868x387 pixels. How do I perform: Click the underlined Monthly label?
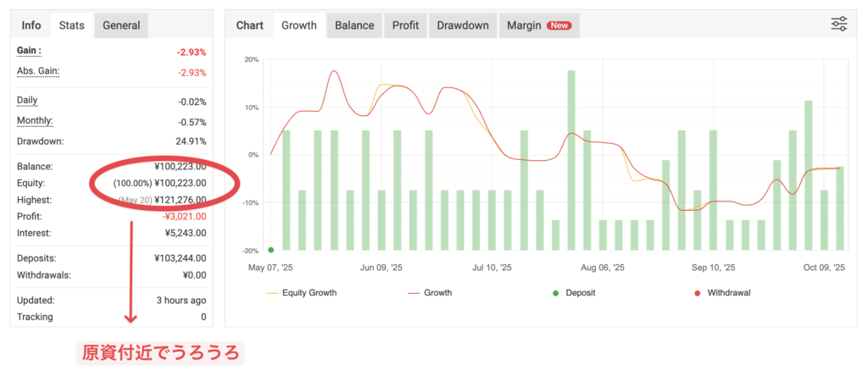pyautogui.click(x=35, y=121)
